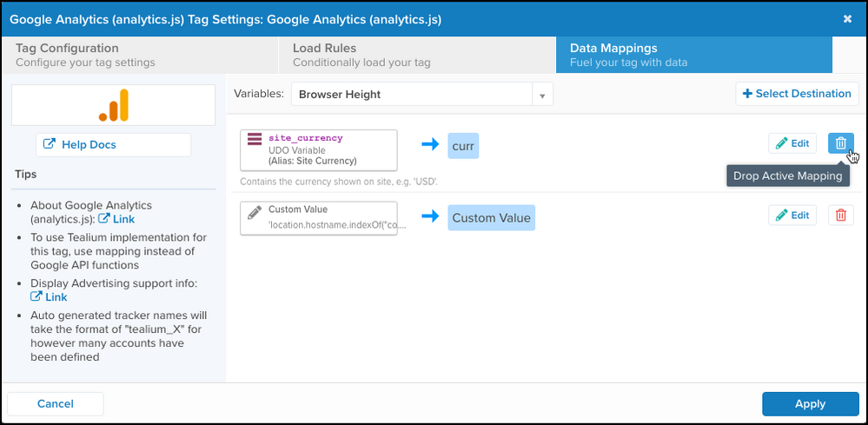Edit the Custom Value mapping
Screen dimensions: 868x425
pyautogui.click(x=792, y=216)
